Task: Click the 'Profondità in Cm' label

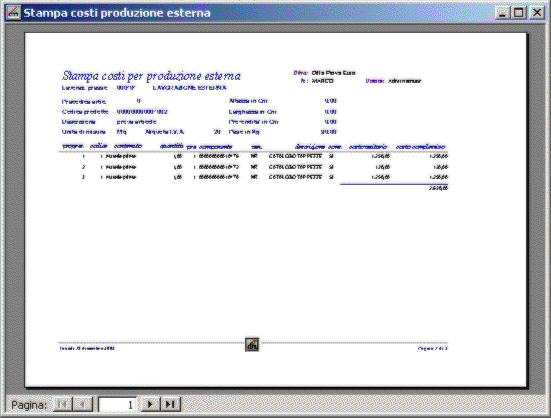Action: pos(253,122)
